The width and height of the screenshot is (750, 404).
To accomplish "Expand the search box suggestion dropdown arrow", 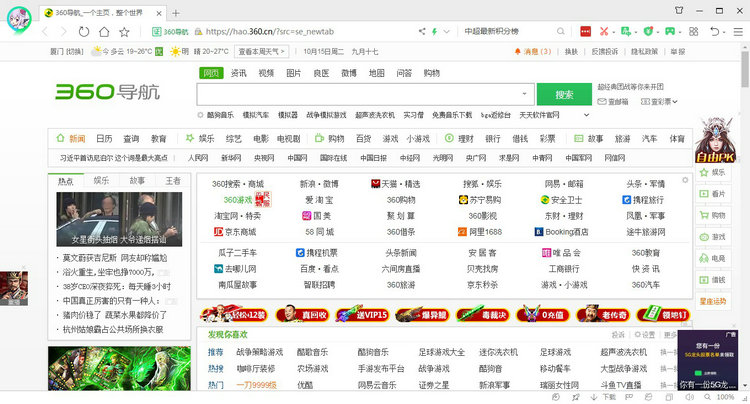I will coord(522,94).
